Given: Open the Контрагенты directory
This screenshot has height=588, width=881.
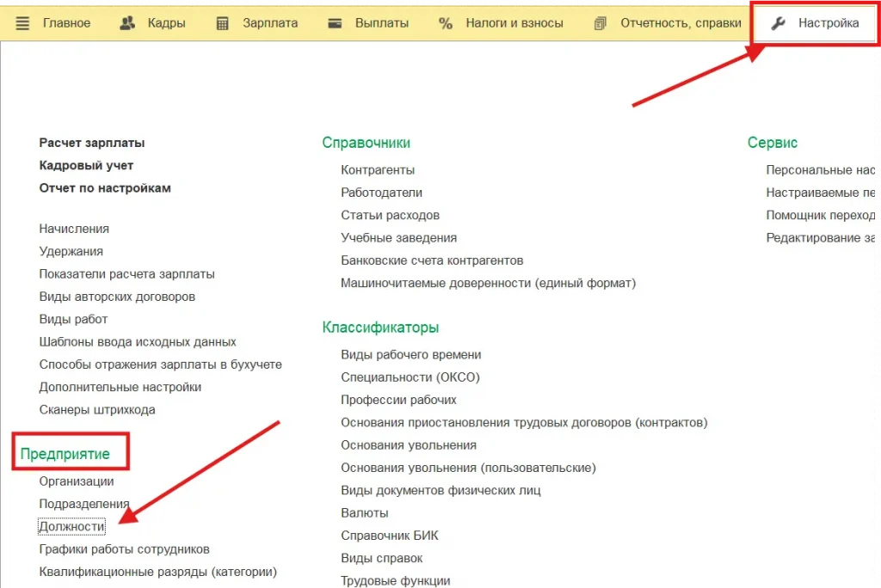Looking at the screenshot, I should (x=378, y=170).
